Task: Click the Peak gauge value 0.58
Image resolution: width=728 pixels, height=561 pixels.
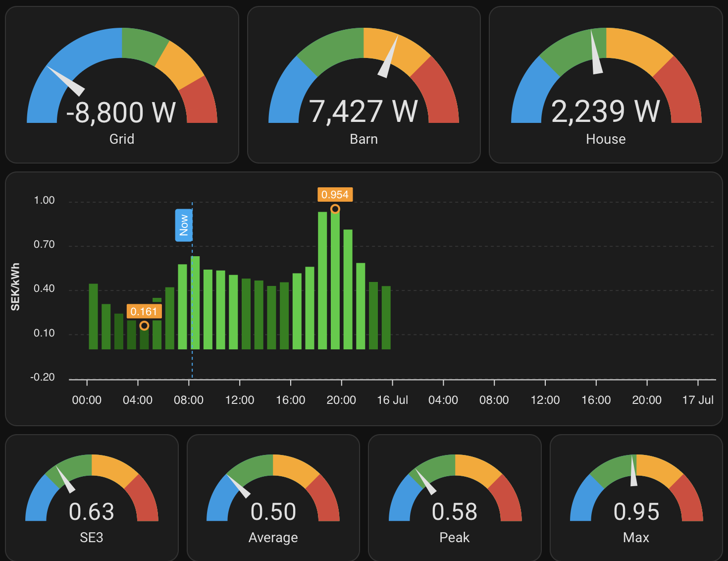Action: pos(454,512)
